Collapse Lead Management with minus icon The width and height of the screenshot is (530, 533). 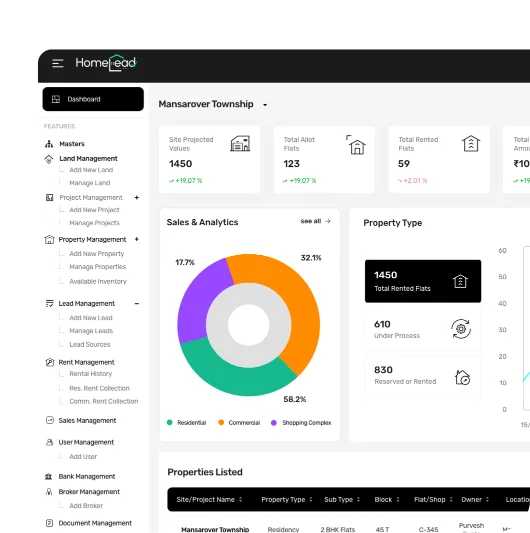(137, 304)
